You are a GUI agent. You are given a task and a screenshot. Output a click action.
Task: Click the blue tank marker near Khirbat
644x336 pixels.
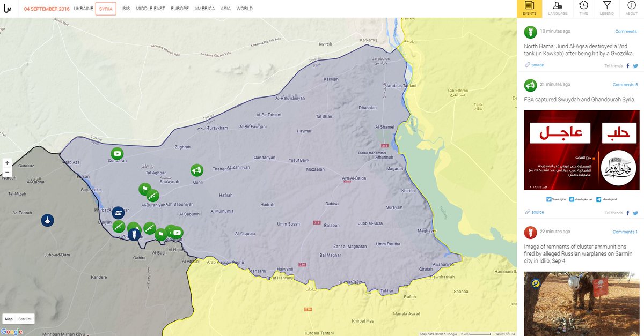pos(118,212)
